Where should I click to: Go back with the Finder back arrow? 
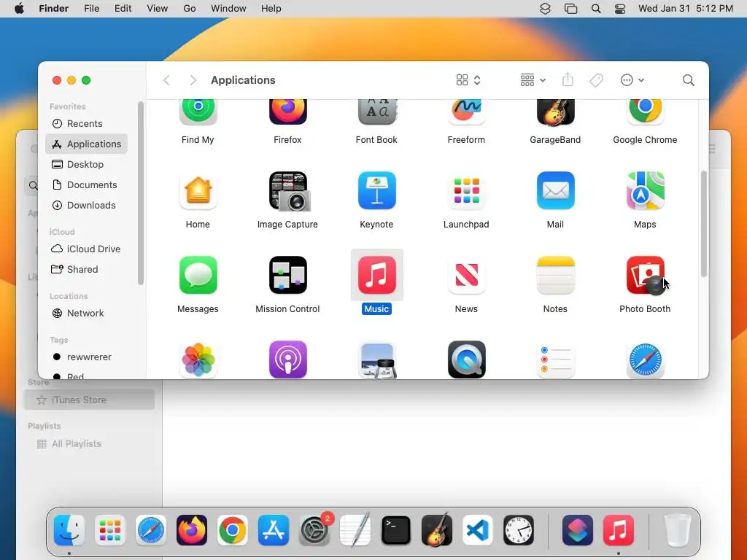click(166, 80)
